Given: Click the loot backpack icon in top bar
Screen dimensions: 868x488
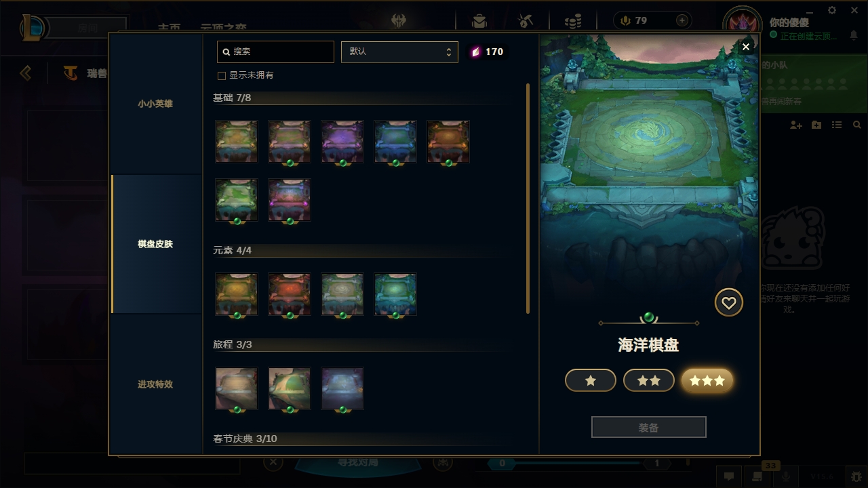Looking at the screenshot, I should point(479,21).
